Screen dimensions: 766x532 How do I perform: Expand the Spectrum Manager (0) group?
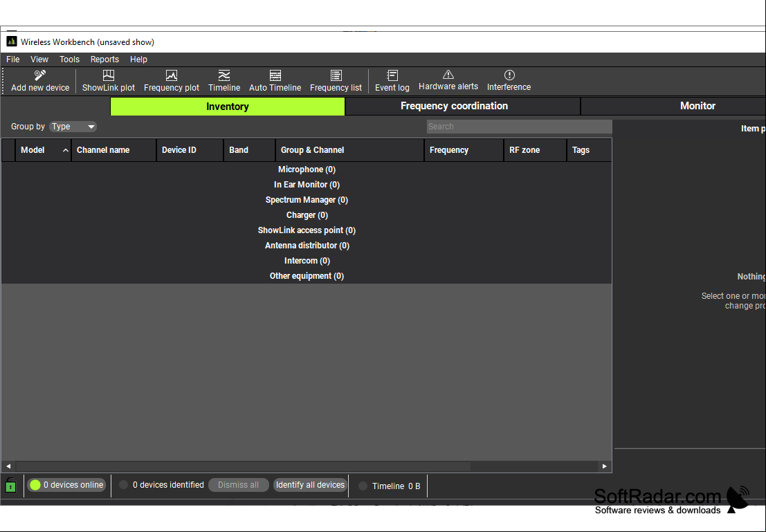tap(307, 200)
